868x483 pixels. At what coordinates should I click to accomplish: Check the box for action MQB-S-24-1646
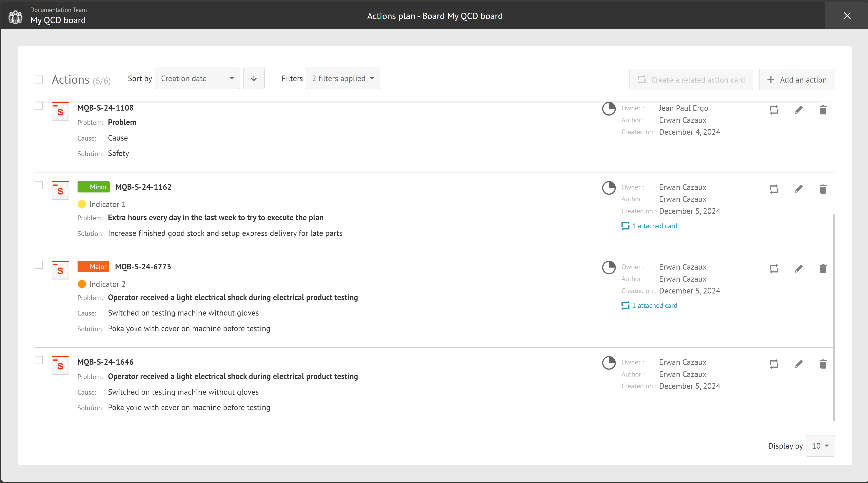39,360
